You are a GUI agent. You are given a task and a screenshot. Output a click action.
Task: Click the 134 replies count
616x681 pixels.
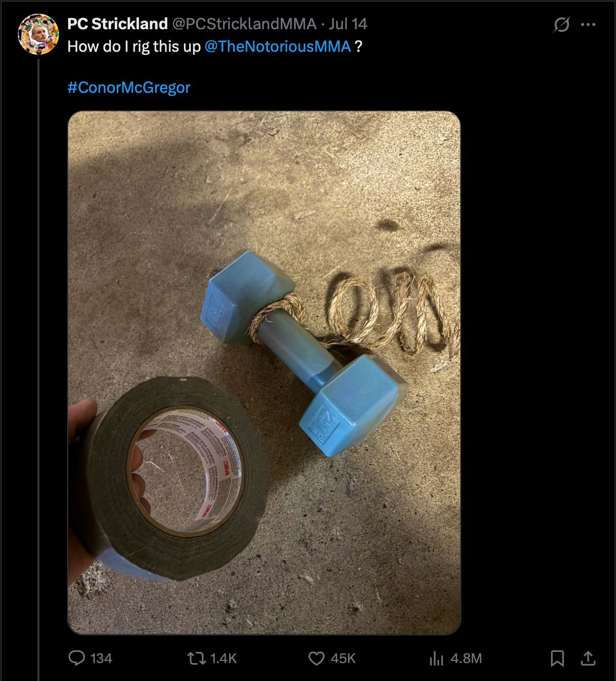point(101,658)
